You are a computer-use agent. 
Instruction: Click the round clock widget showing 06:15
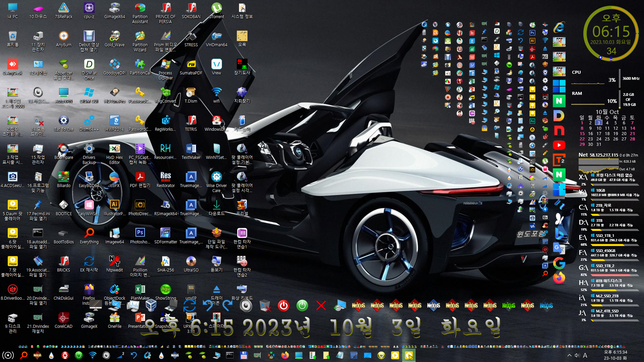pyautogui.click(x=611, y=34)
